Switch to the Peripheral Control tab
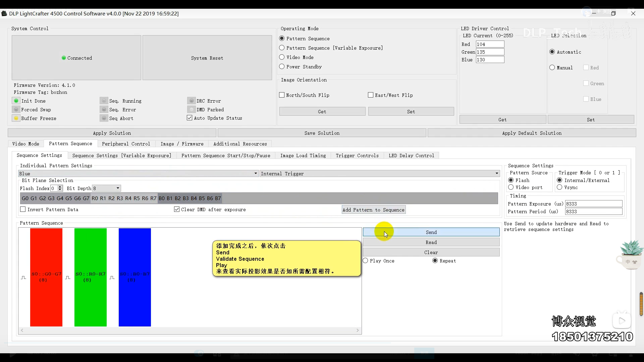This screenshot has height=362, width=644. click(126, 144)
